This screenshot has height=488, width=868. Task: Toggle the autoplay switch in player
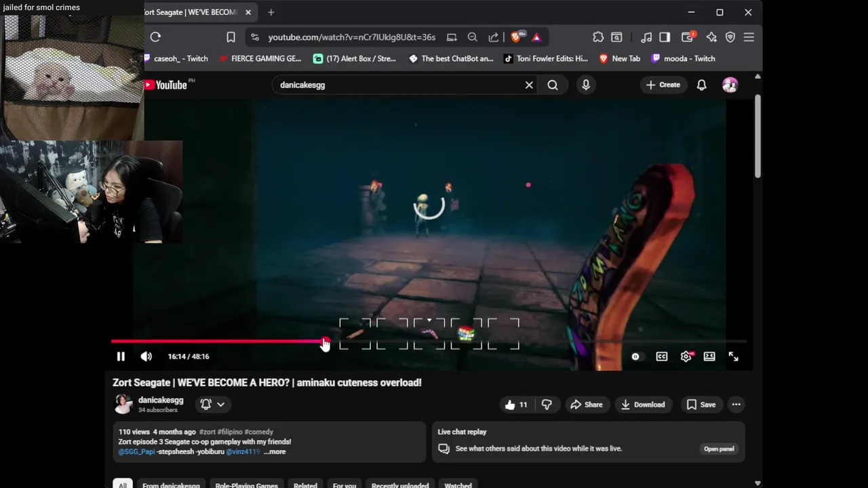click(635, 357)
